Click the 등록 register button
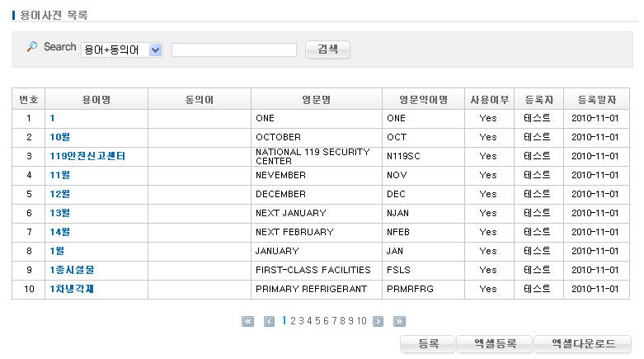This screenshot has height=359, width=644. tap(428, 344)
